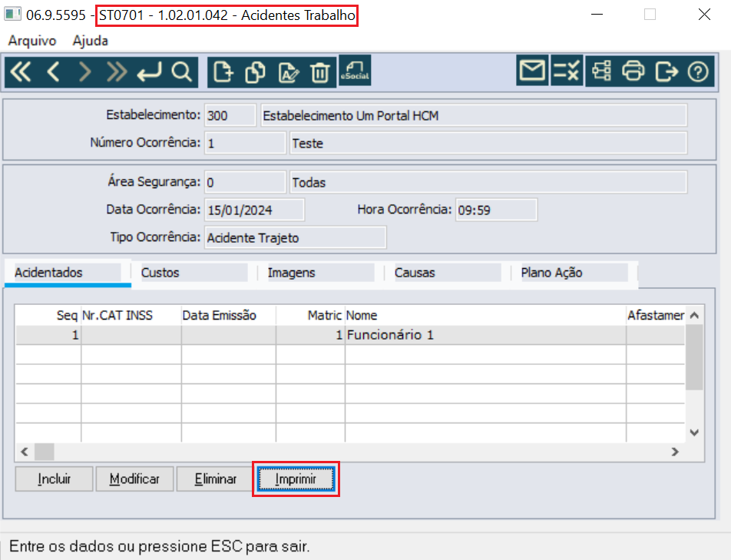The image size is (731, 560).
Task: Click the Incluir button
Action: point(54,479)
